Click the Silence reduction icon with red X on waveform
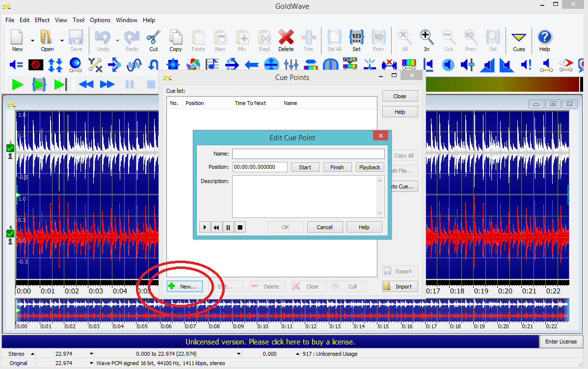 tap(389, 65)
